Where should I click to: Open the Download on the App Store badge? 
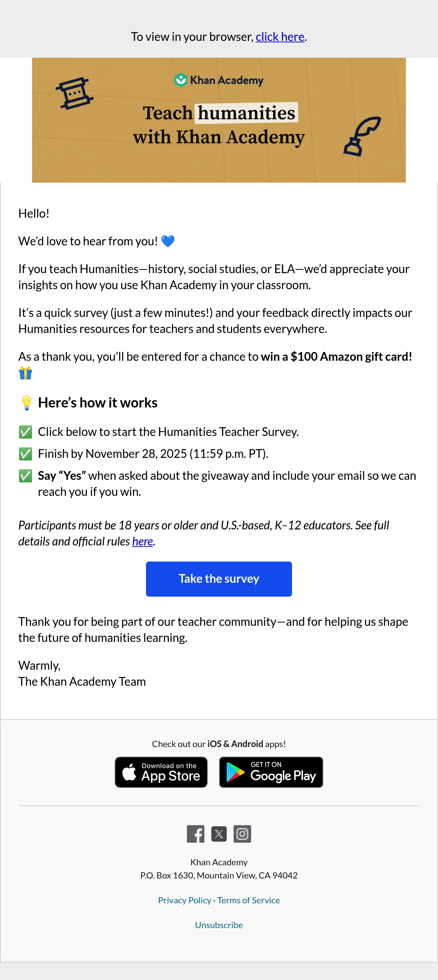click(161, 772)
